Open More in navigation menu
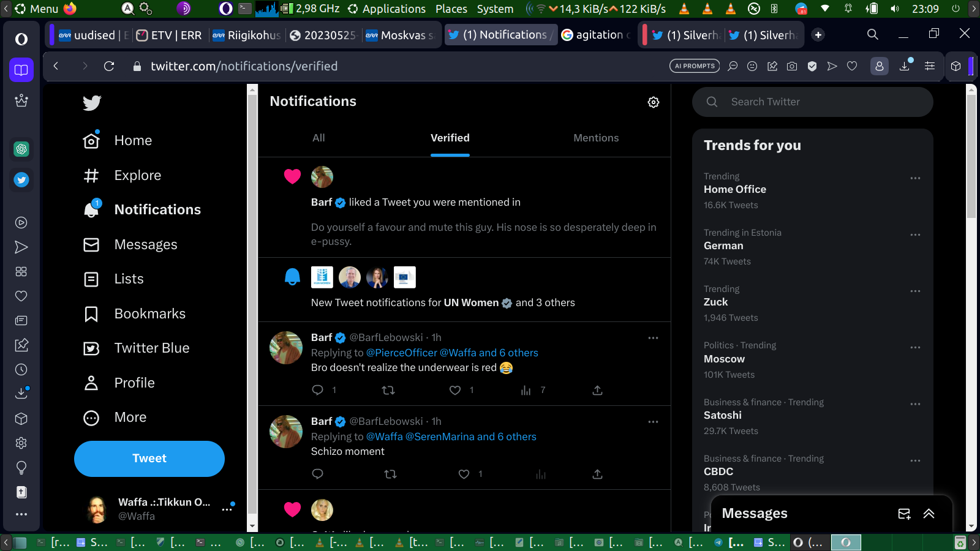The height and width of the screenshot is (551, 980). (x=115, y=418)
